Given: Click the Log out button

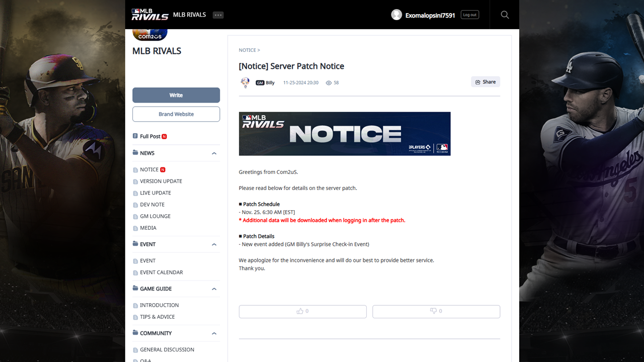Looking at the screenshot, I should [x=469, y=15].
